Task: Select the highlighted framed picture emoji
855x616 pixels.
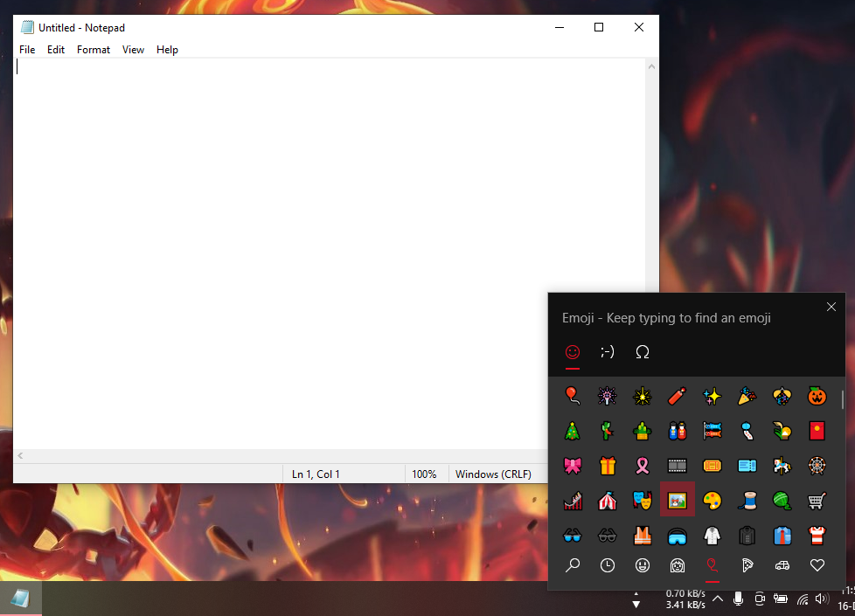Action: coord(678,501)
